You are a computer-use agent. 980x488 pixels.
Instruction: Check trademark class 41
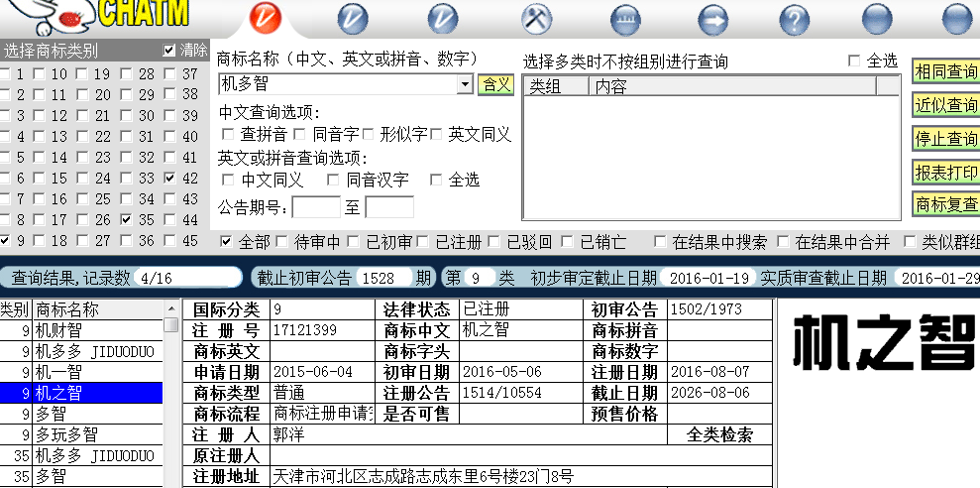170,157
